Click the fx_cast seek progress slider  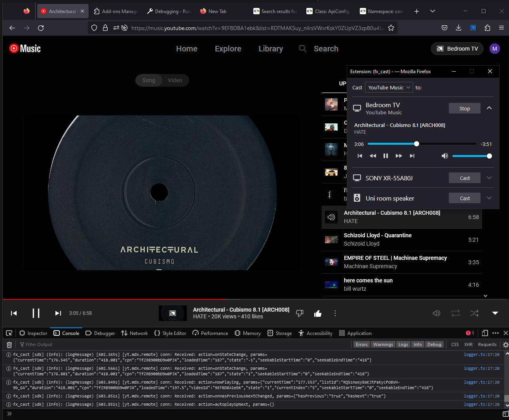point(422,144)
